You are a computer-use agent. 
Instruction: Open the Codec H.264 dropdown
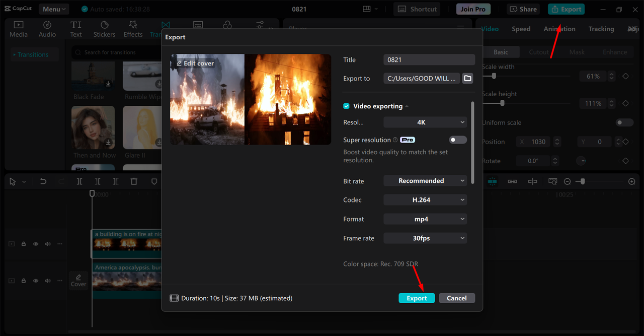pos(425,200)
